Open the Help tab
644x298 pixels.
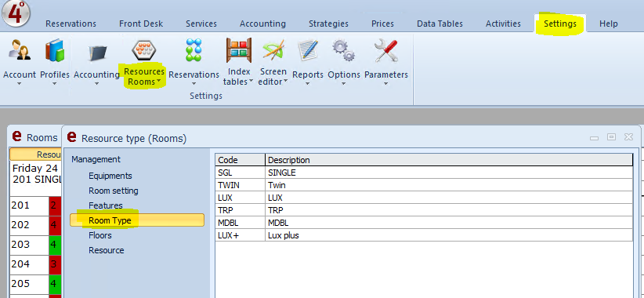608,24
